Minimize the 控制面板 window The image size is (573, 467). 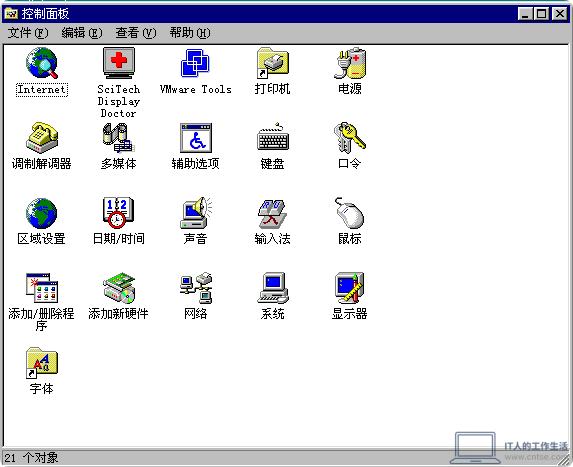coord(525,14)
